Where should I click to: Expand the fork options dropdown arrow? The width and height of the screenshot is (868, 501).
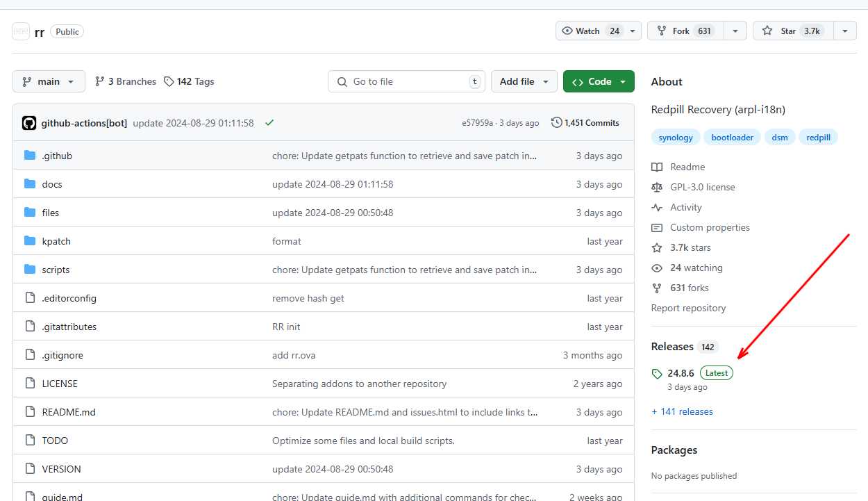pos(735,31)
